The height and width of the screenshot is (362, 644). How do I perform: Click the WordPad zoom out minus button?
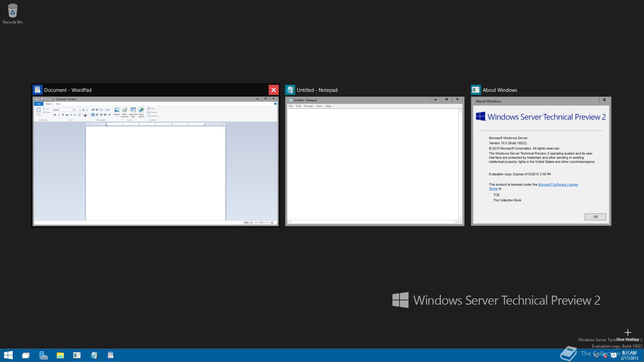pyautogui.click(x=251, y=223)
